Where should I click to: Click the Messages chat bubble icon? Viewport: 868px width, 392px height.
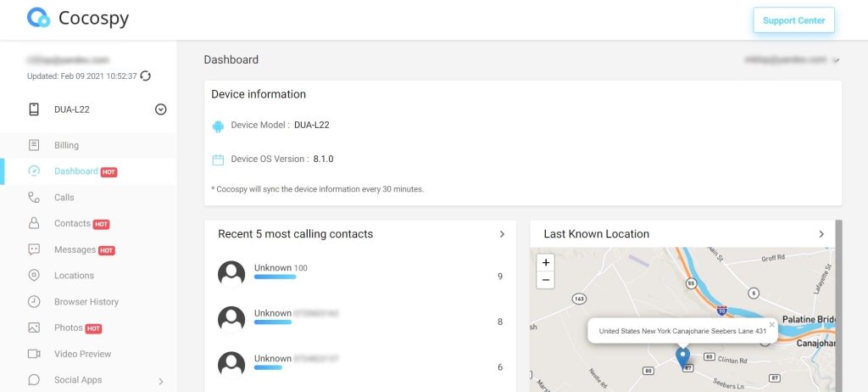[x=34, y=249]
